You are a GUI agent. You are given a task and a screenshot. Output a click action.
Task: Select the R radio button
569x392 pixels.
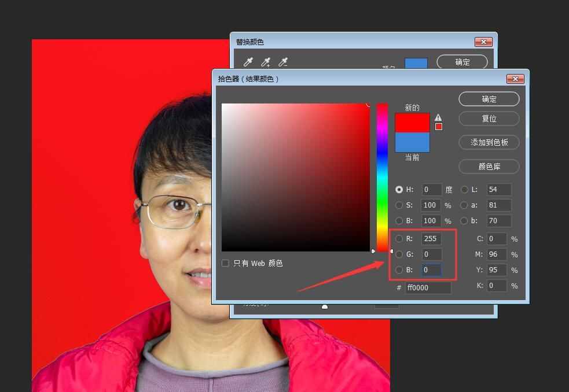[x=399, y=238]
